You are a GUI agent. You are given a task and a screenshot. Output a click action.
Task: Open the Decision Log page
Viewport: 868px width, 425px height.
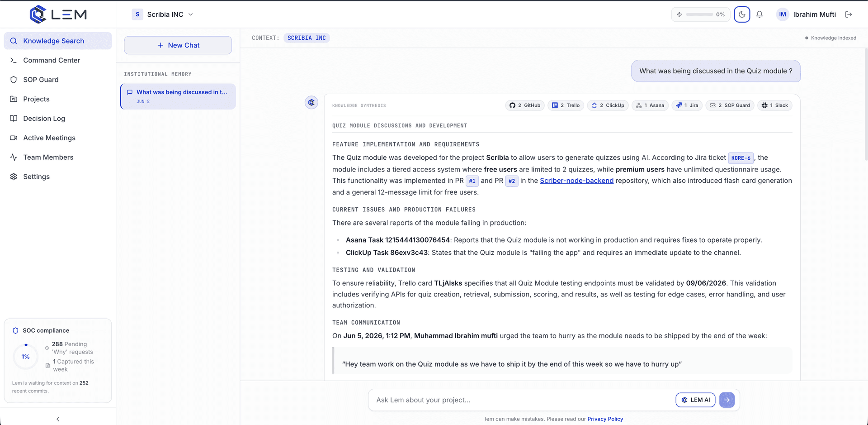58,119
